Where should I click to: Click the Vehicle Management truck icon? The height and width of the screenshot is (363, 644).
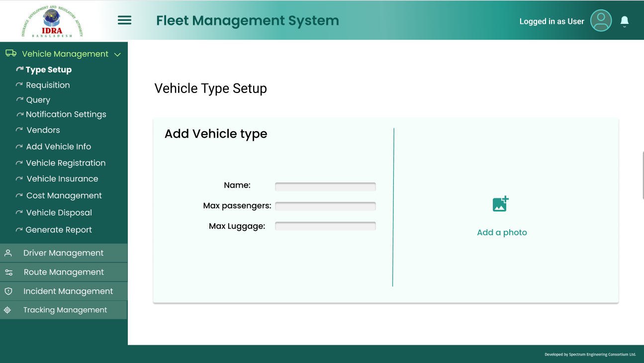[11, 53]
